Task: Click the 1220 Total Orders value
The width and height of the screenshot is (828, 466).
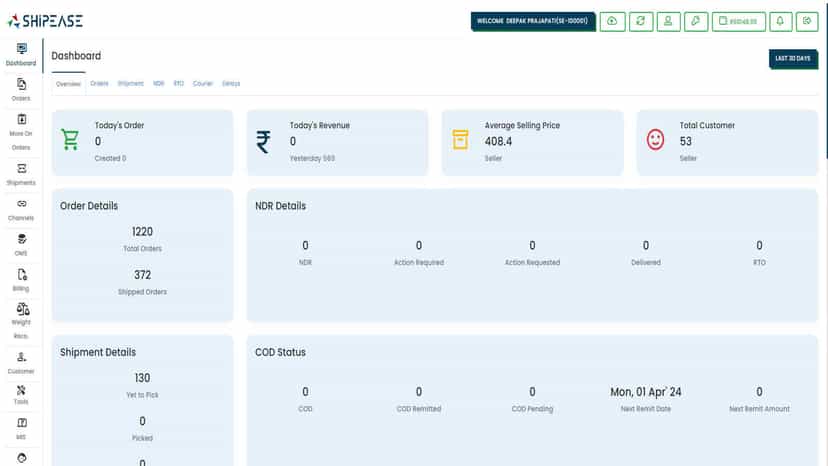Action: 143,232
